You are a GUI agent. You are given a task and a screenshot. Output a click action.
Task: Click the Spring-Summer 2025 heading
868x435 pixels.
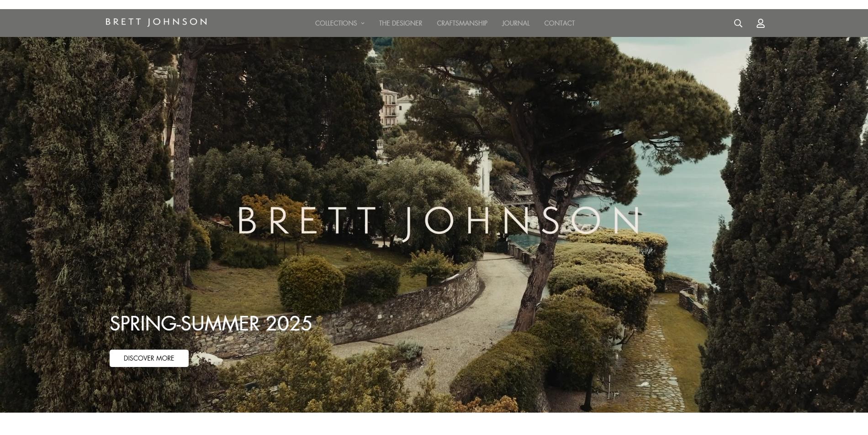tap(211, 324)
